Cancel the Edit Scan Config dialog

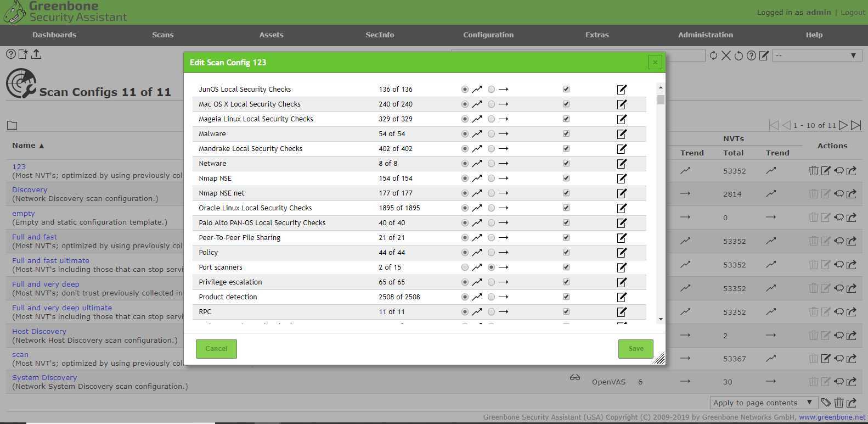pyautogui.click(x=216, y=349)
